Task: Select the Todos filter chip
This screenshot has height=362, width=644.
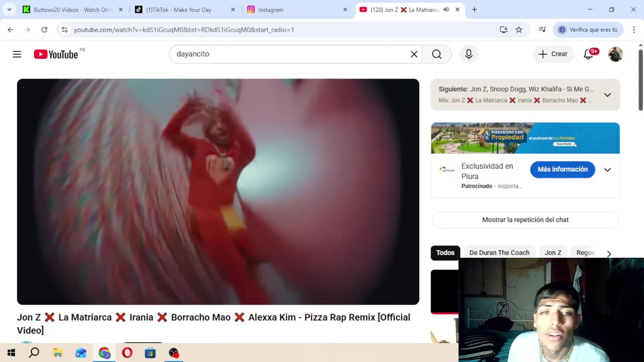Action: 445,253
